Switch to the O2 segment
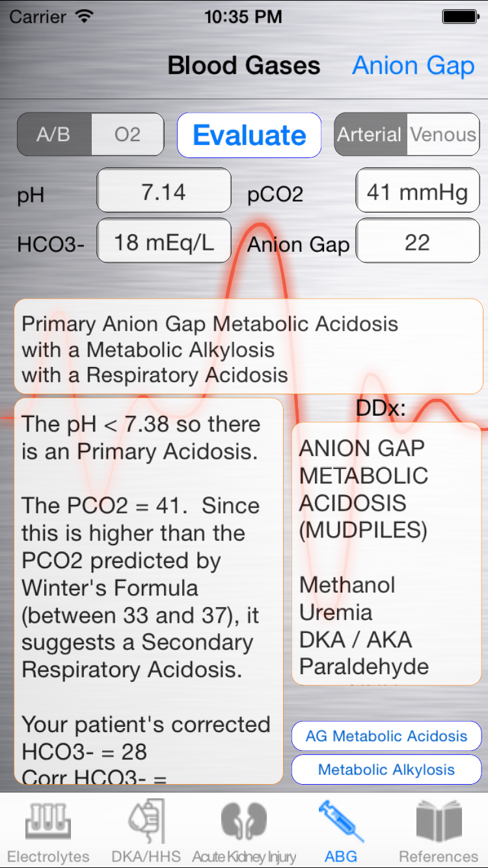 click(128, 135)
